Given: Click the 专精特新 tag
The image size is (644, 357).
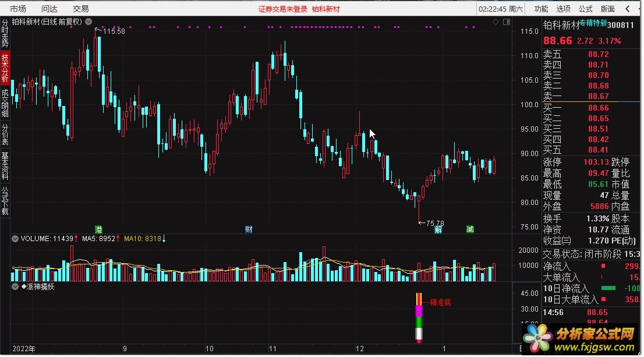Looking at the screenshot, I should (593, 23).
